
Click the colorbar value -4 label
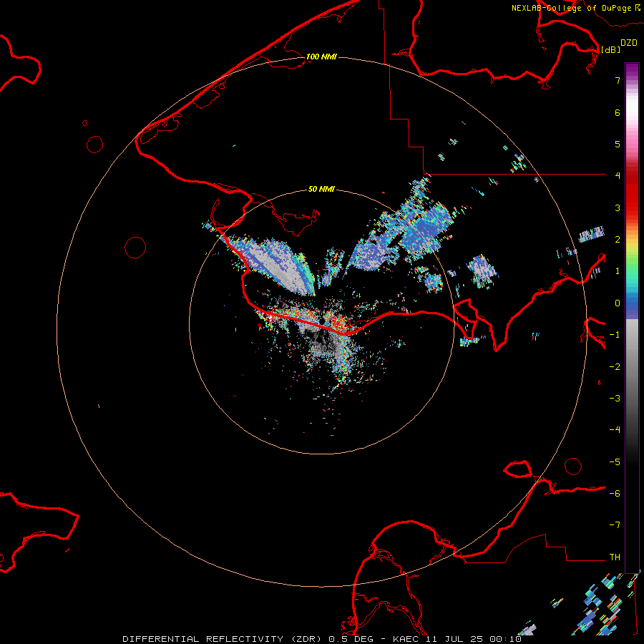(x=615, y=430)
